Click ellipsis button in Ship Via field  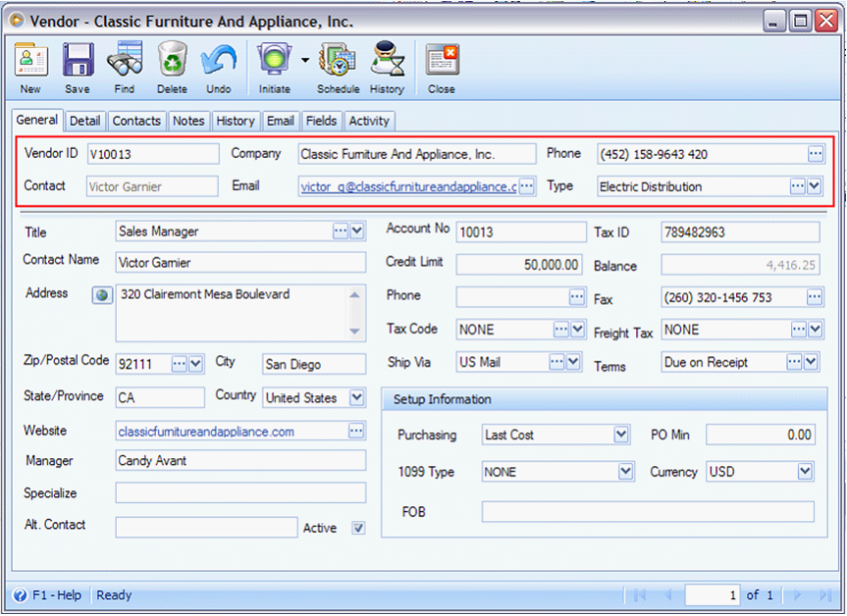[556, 361]
